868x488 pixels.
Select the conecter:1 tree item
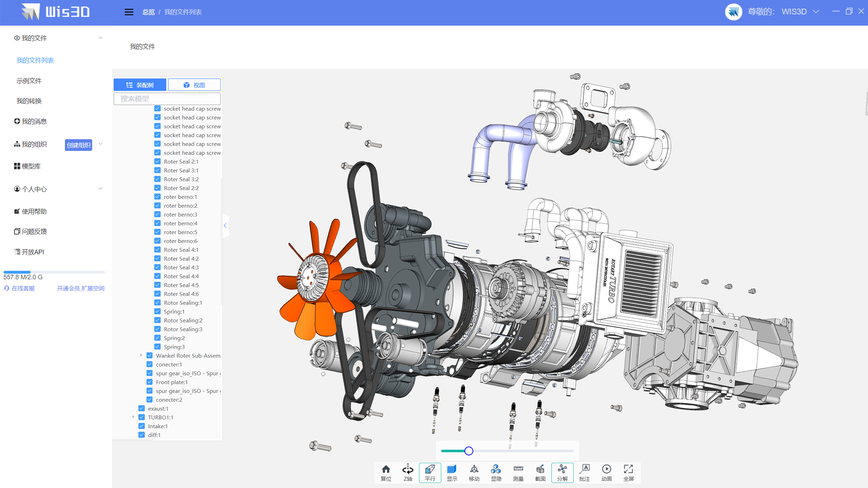(169, 365)
